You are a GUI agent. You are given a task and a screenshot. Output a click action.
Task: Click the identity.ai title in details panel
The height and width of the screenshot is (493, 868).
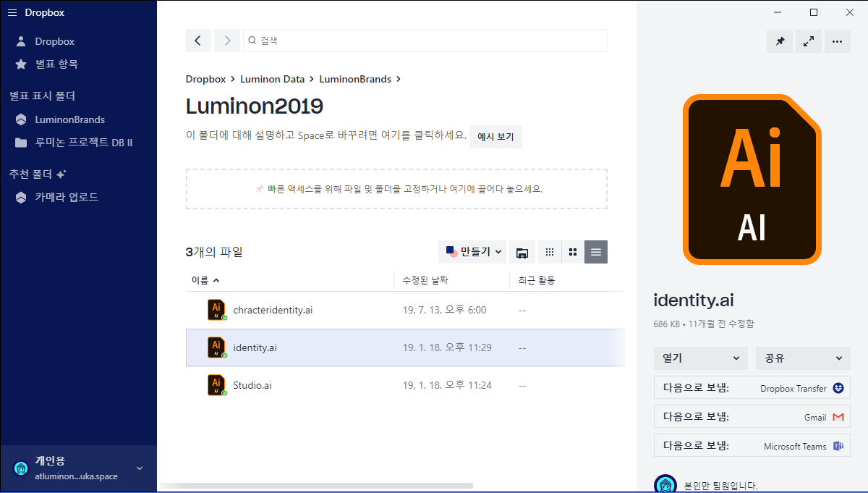coord(694,300)
